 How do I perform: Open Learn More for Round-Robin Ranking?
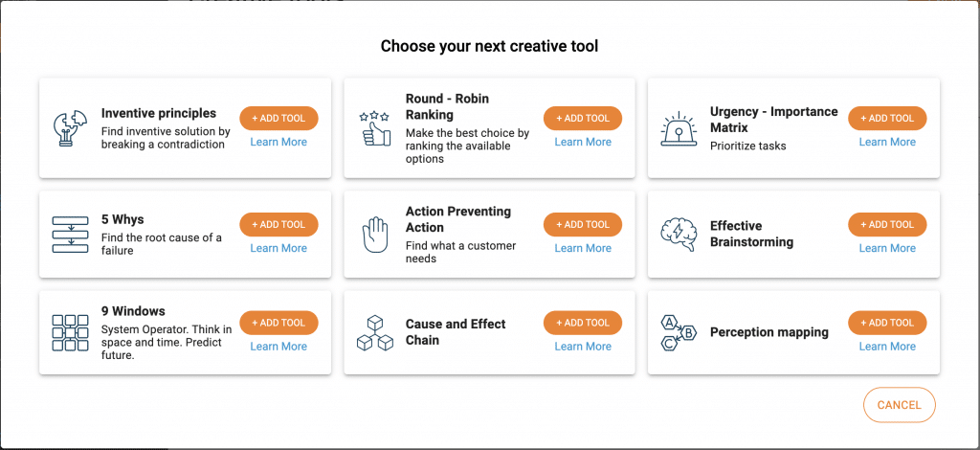click(583, 142)
